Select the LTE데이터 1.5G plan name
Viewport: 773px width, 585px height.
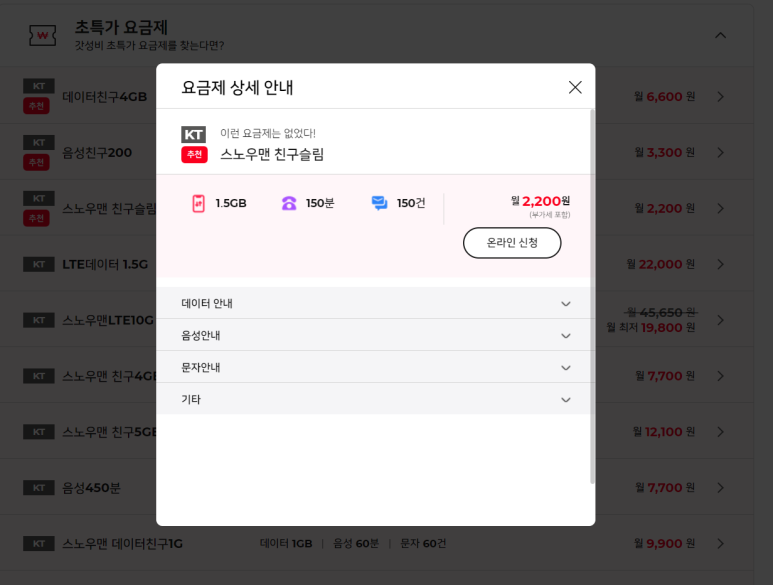tap(105, 264)
